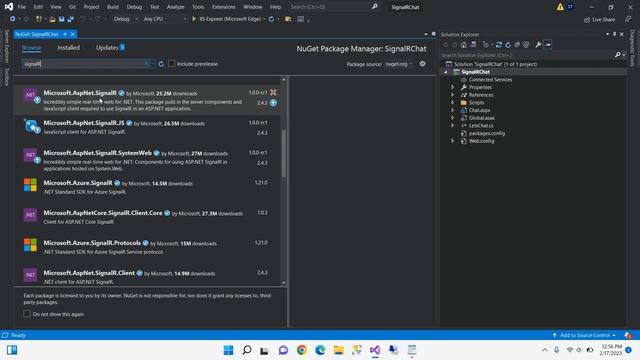The width and height of the screenshot is (640, 360).
Task: Click the Visual Studio taskbar icon
Action: [x=375, y=350]
